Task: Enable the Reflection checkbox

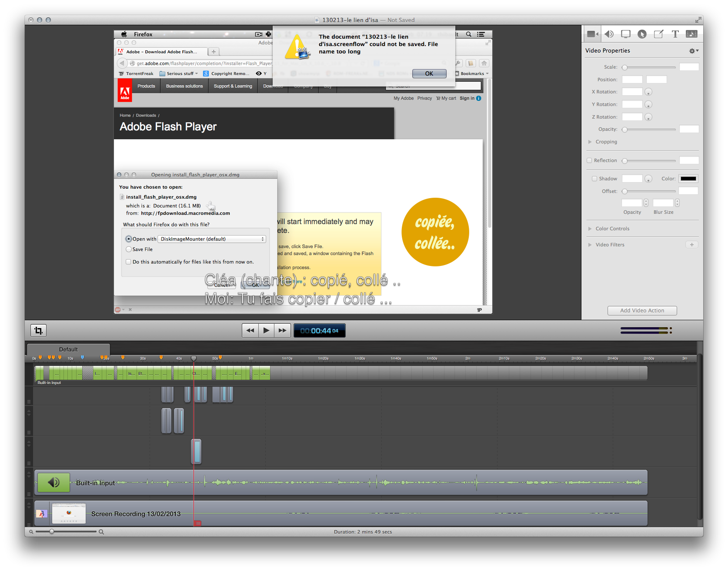Action: [589, 160]
